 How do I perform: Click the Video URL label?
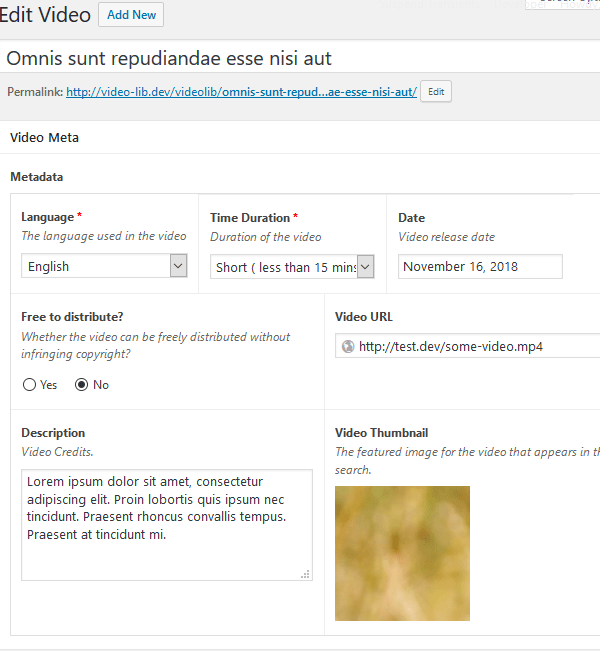tap(364, 317)
